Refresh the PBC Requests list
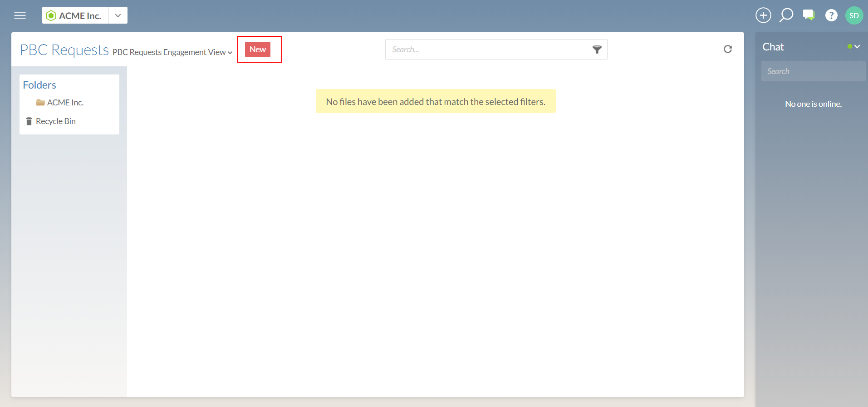 [728, 49]
